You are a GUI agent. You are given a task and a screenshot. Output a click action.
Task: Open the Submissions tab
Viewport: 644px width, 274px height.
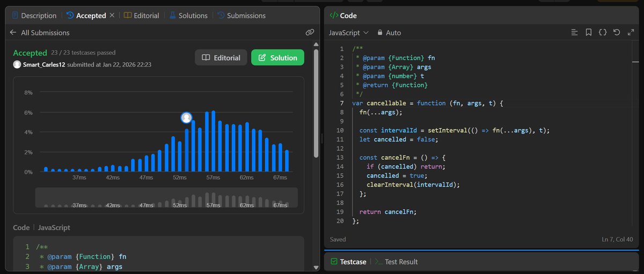click(x=241, y=16)
